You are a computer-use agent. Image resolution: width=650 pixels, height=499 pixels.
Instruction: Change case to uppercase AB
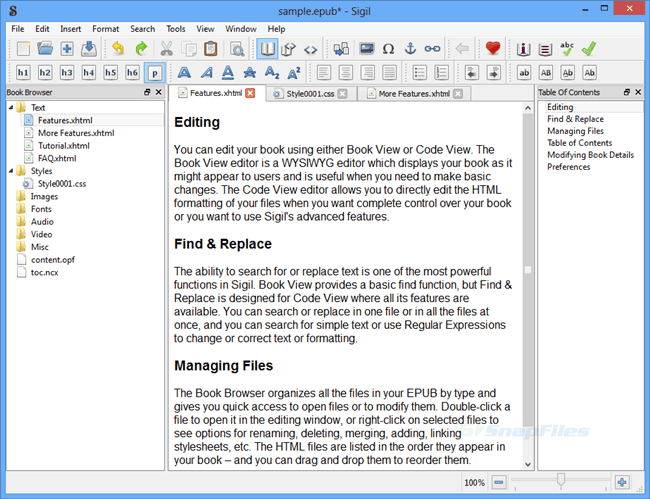[546, 73]
